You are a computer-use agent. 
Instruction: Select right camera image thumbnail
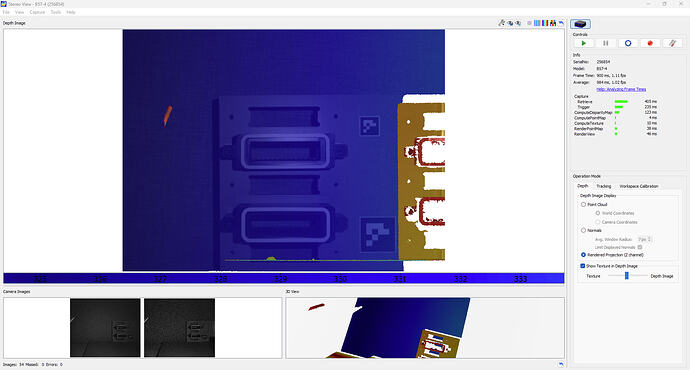pos(180,328)
